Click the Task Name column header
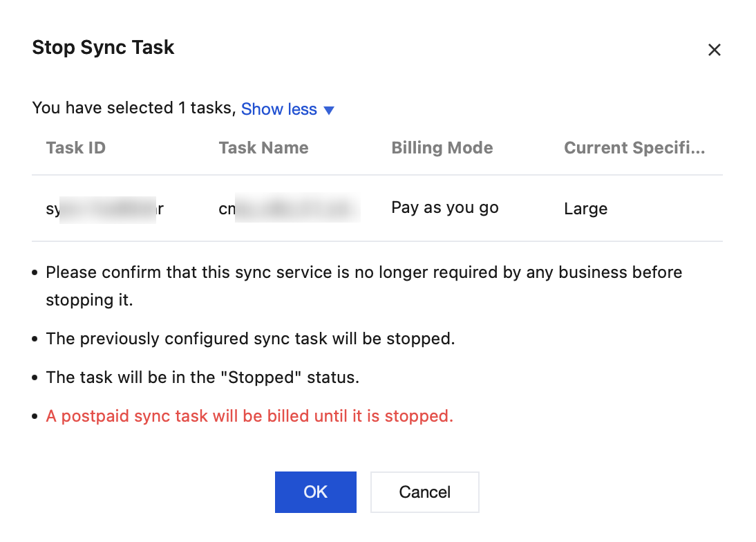This screenshot has height=542, width=756. 263,148
